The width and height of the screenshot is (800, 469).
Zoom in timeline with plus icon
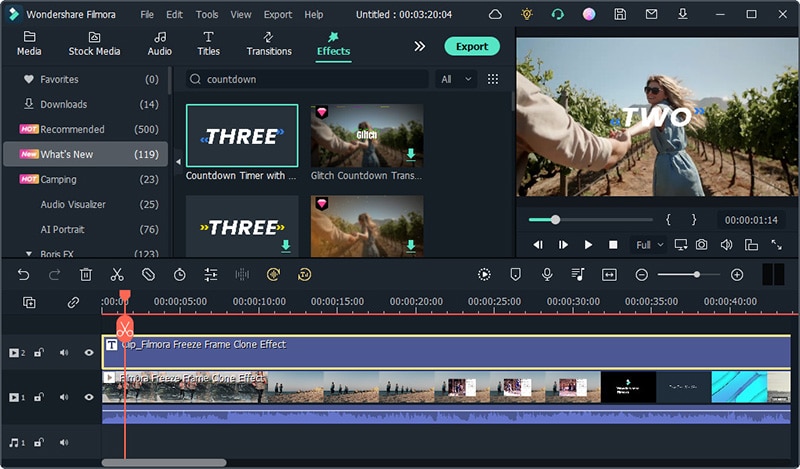737,275
